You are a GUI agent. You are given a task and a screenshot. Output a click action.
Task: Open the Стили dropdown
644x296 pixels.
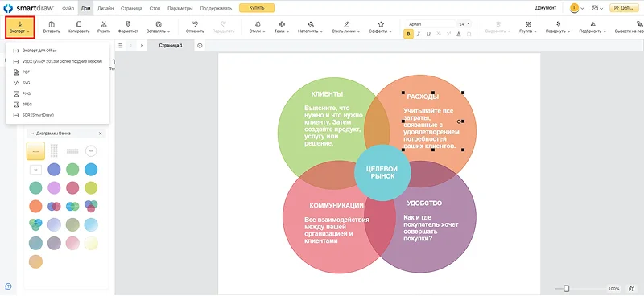click(x=257, y=27)
